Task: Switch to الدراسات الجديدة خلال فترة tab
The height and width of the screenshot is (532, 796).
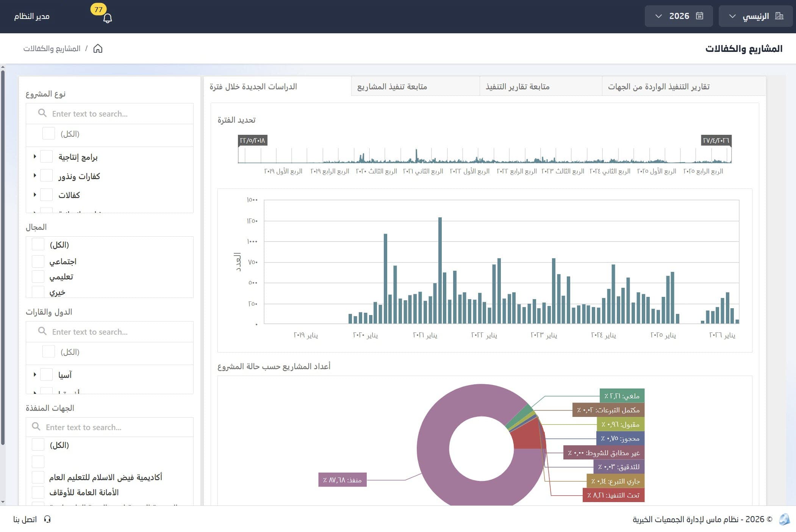Action: [278, 86]
